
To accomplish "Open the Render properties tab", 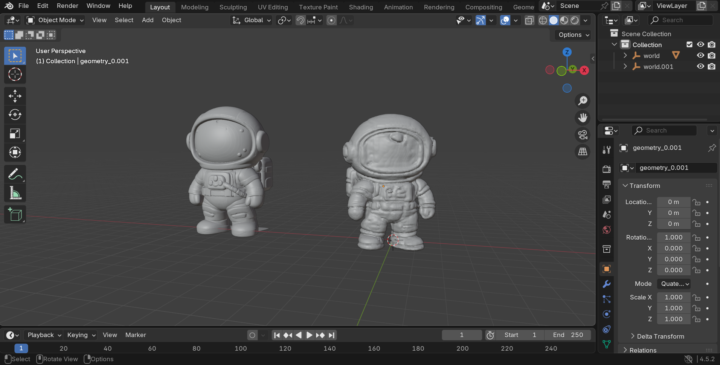I will 607,169.
